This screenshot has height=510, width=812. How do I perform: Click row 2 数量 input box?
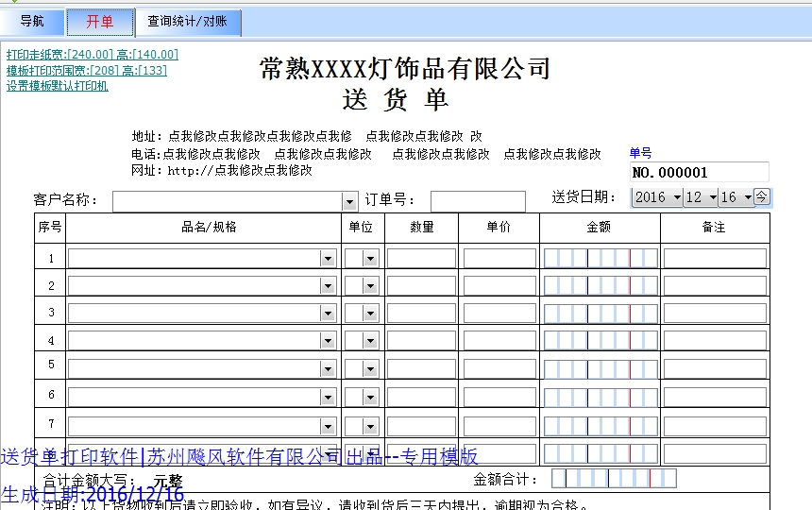click(421, 286)
